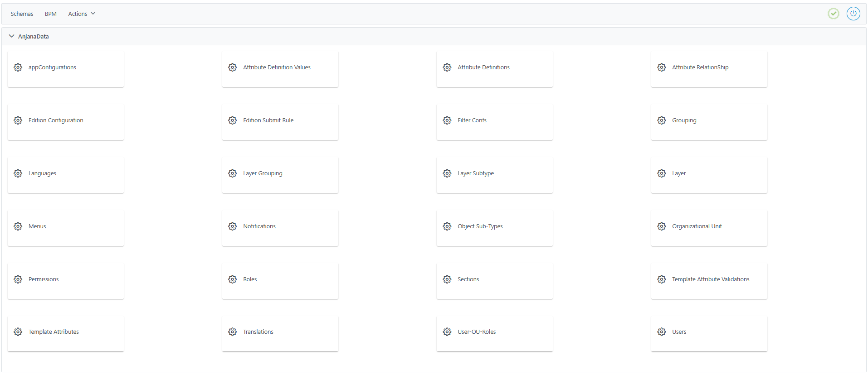
Task: Select the User-OU-Roles card
Action: tap(494, 333)
